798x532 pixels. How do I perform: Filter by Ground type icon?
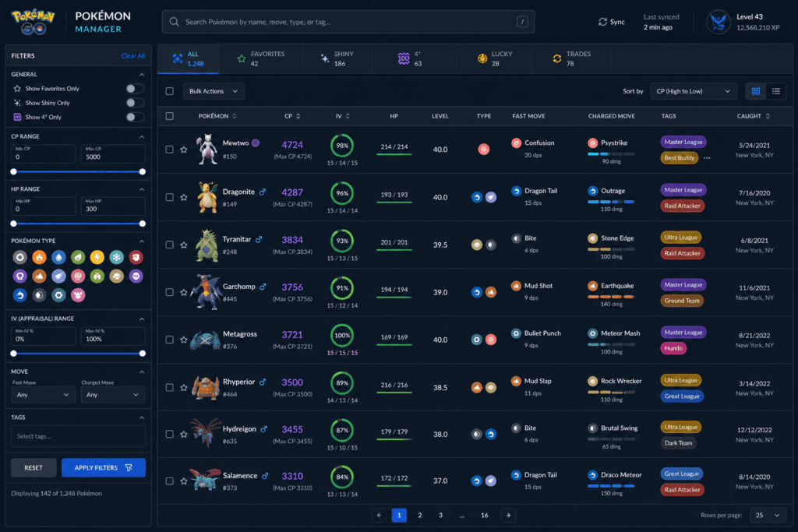pos(39,277)
